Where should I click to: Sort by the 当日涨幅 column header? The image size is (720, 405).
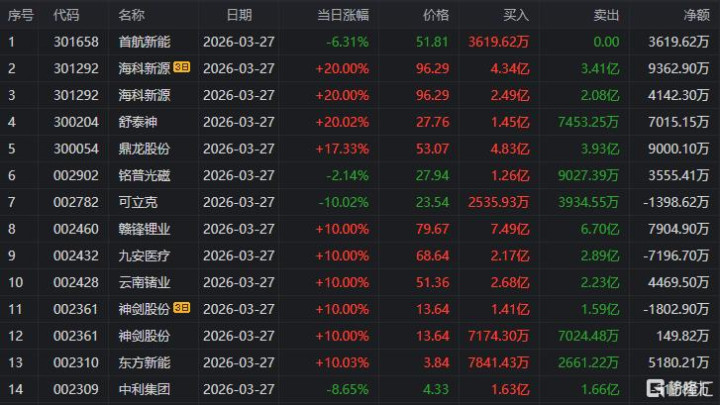[343, 15]
